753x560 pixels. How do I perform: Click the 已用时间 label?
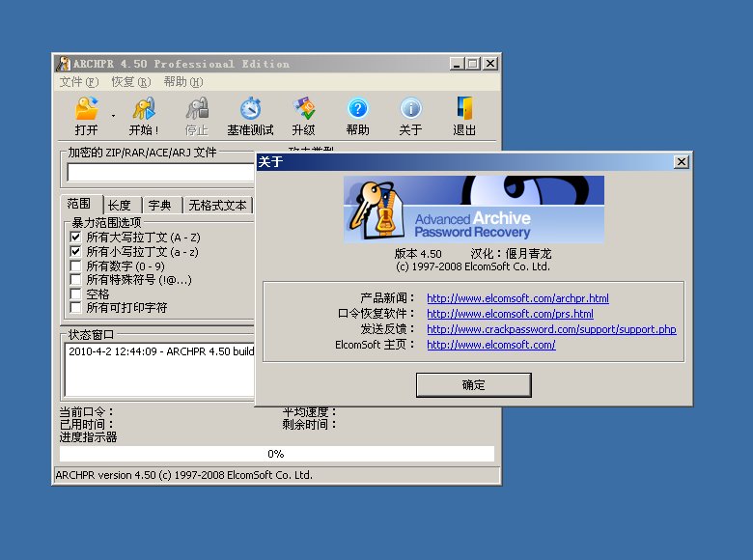click(87, 425)
